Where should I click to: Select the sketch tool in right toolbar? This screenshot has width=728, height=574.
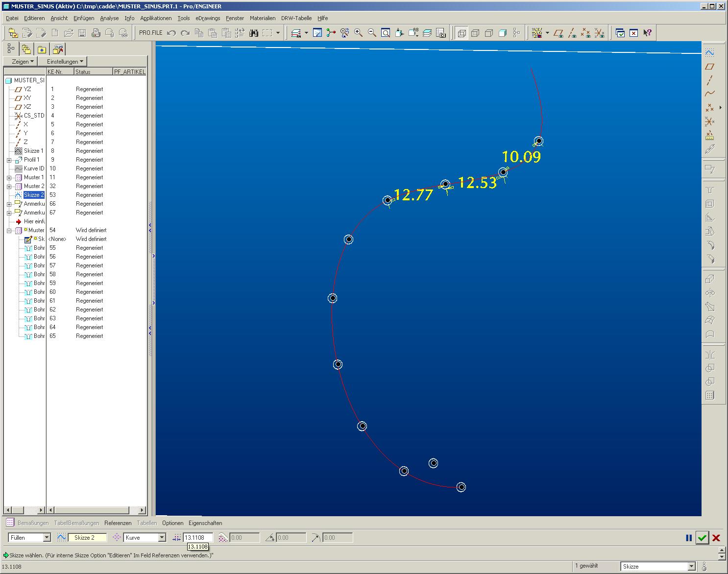(x=709, y=52)
